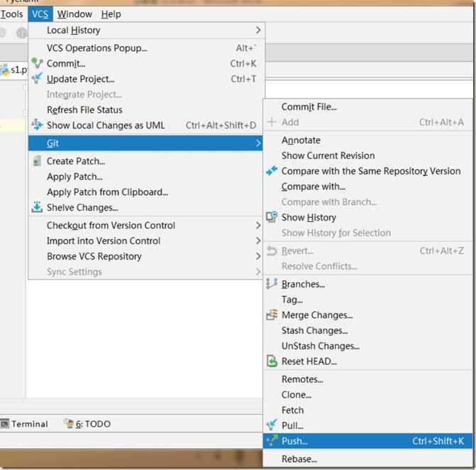Select Show Current Revision
This screenshot has width=476, height=470.
tap(367, 155)
